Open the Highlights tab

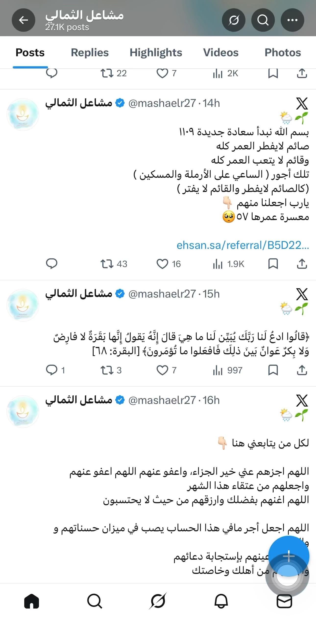tap(156, 53)
